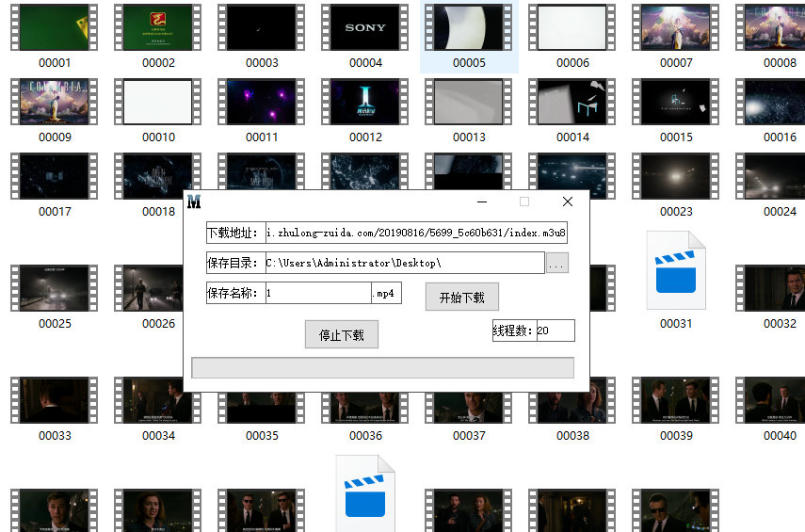Select video thumbnail 00033
The width and height of the screenshot is (805, 532).
tap(55, 400)
